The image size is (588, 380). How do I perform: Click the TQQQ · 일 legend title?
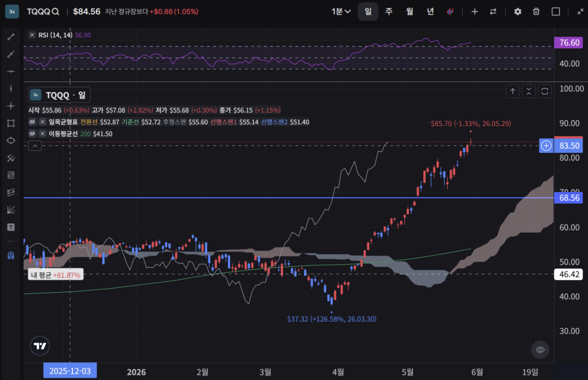59,95
